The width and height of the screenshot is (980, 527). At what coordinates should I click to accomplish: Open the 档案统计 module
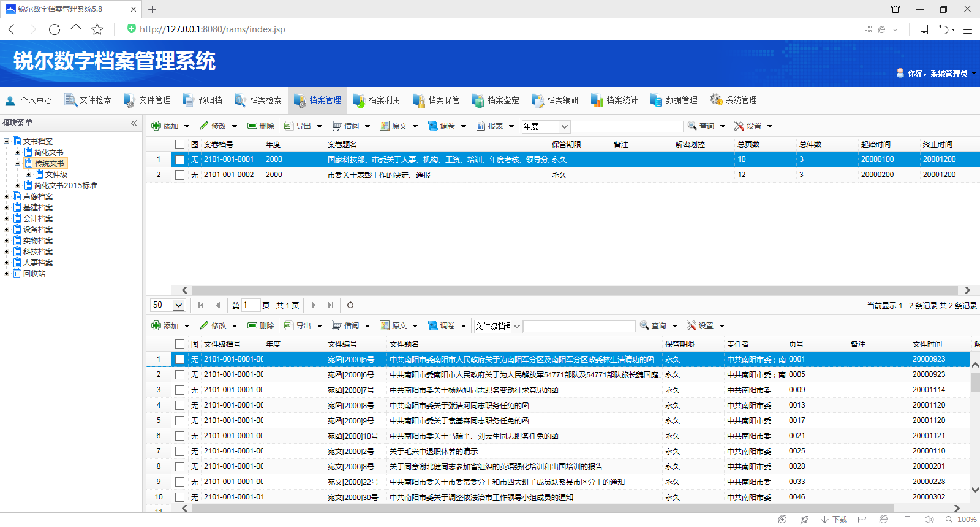(x=614, y=100)
